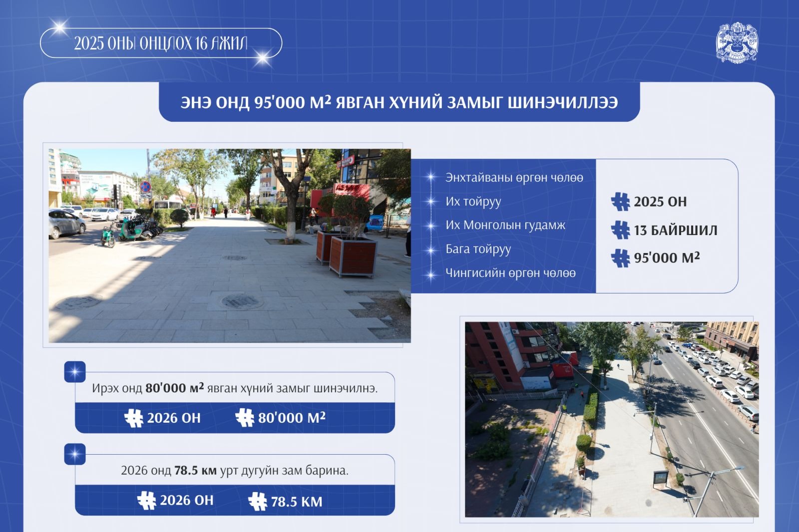Click the hashtag icon beside 95'000 М²
The height and width of the screenshot is (532, 799).
(620, 258)
